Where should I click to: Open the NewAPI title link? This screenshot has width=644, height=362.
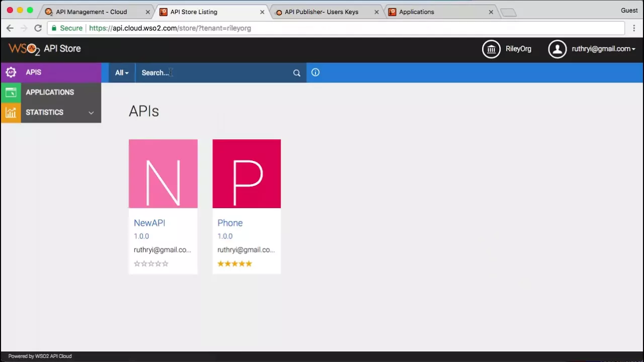point(149,223)
